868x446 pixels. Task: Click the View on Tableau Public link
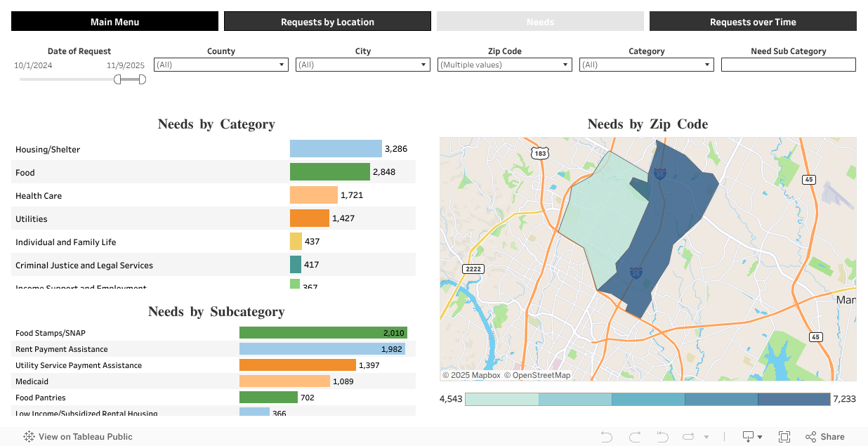click(x=85, y=437)
